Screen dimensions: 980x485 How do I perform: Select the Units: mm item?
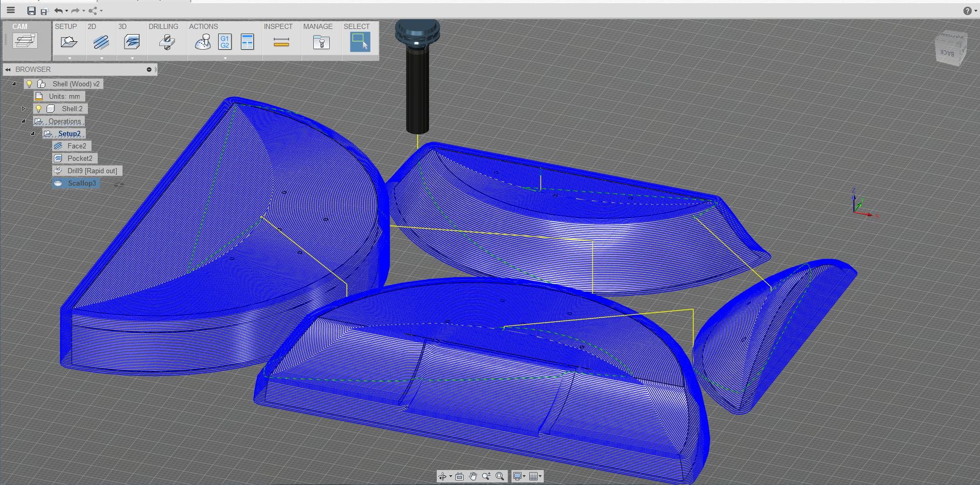point(59,96)
